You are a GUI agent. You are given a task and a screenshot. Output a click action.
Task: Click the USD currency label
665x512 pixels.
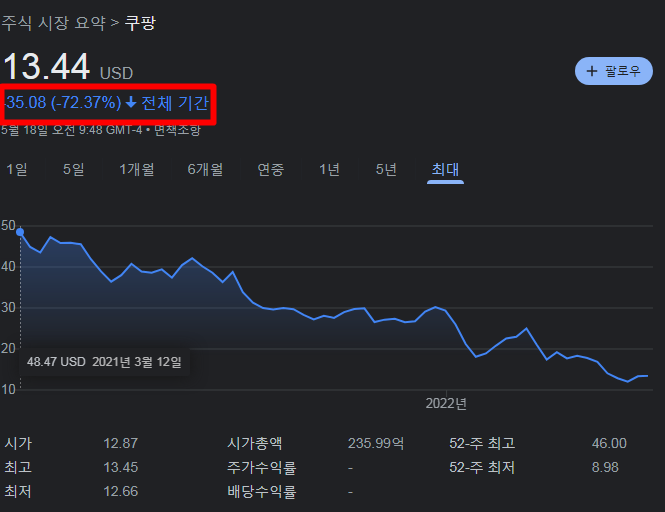[x=117, y=73]
